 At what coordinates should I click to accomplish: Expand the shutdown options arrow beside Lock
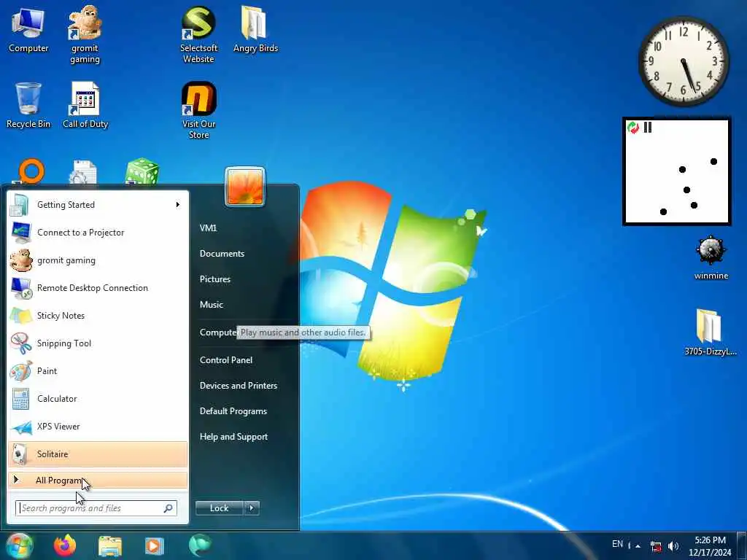click(252, 508)
